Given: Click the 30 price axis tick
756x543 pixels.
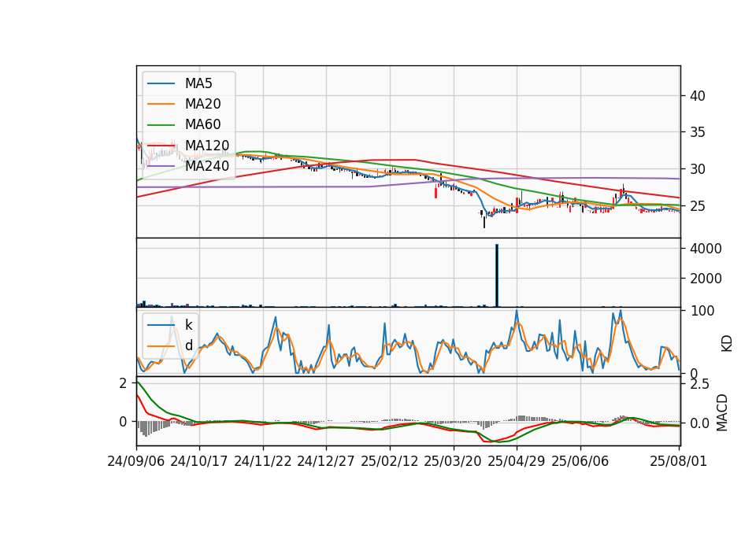Looking at the screenshot, I should click(x=697, y=169).
